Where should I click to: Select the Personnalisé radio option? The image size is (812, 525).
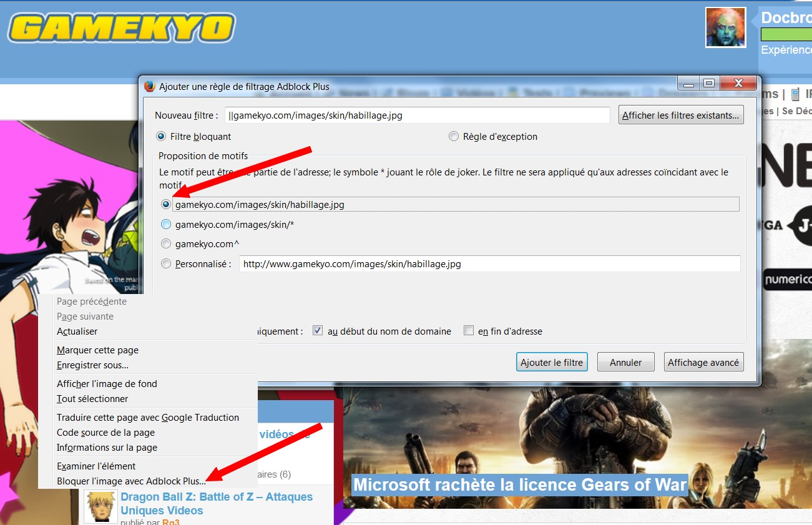point(166,264)
